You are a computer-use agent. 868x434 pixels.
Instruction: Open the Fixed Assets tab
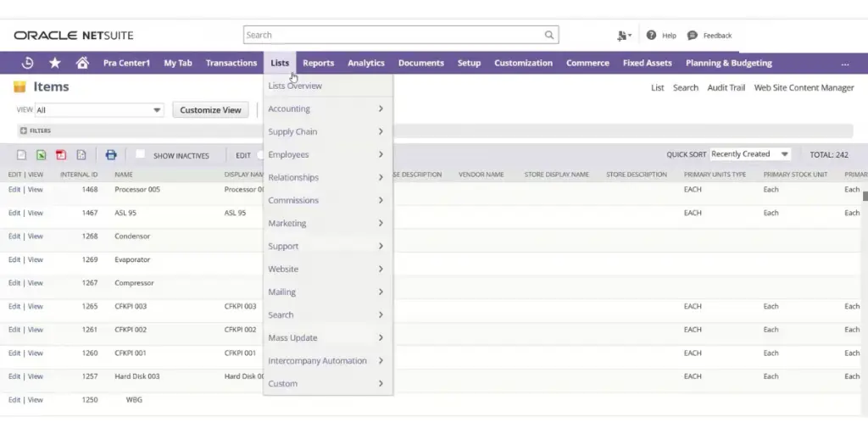coord(647,63)
